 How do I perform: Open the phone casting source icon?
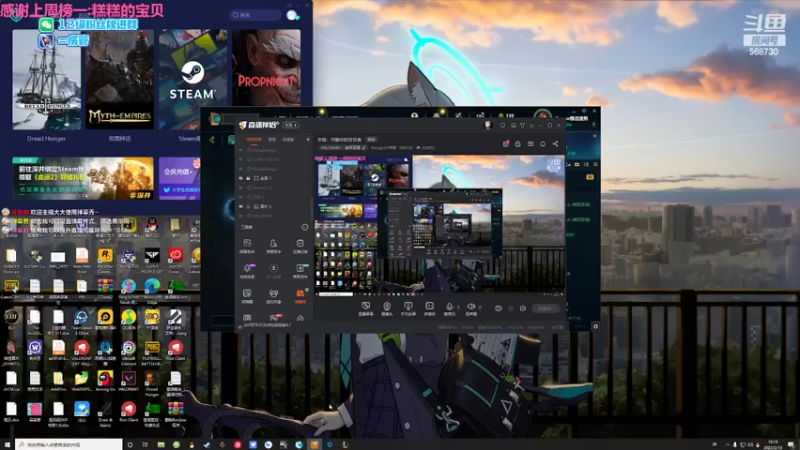coord(408,308)
